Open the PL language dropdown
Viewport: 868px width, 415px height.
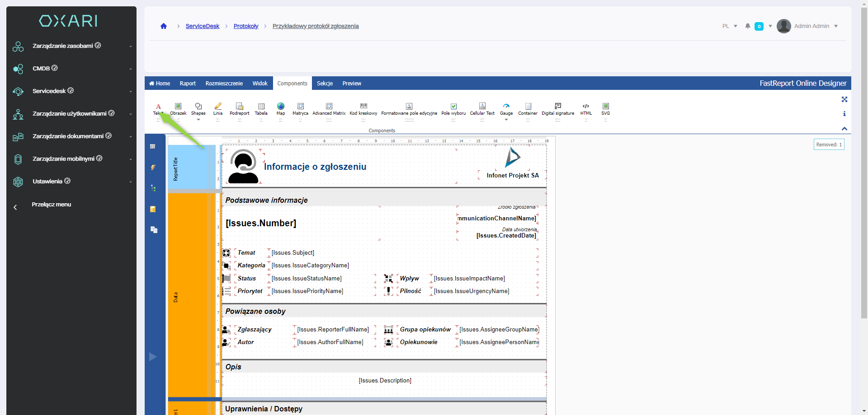[730, 26]
